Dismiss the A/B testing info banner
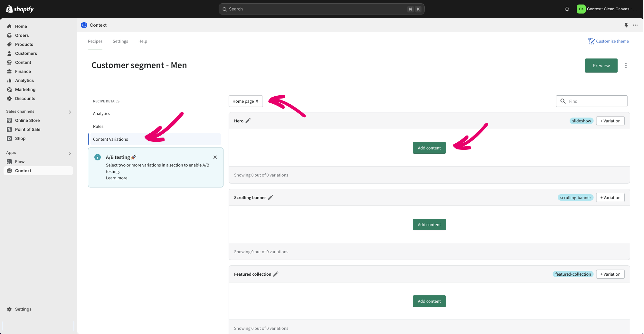The width and height of the screenshot is (644, 334). tap(215, 157)
